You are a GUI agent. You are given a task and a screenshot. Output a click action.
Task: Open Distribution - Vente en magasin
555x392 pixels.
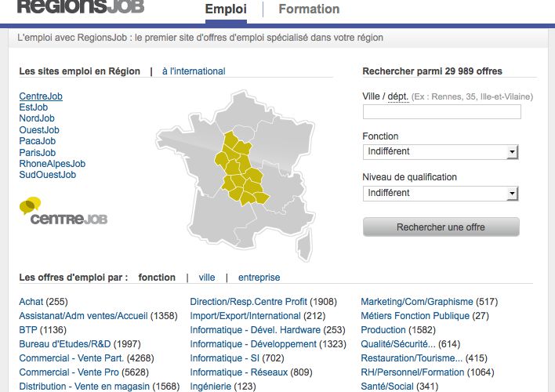(84, 387)
